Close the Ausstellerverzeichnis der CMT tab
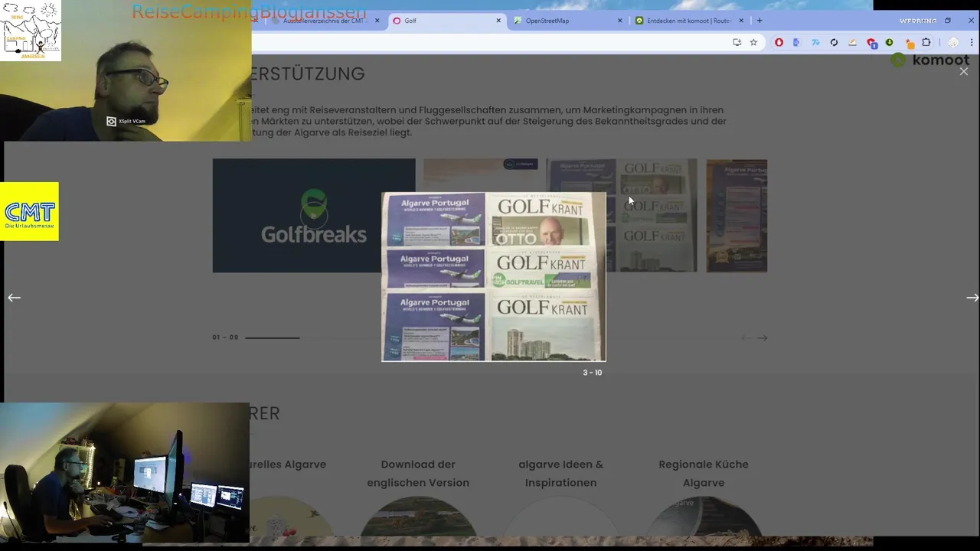This screenshot has width=980, height=551. pos(377,21)
